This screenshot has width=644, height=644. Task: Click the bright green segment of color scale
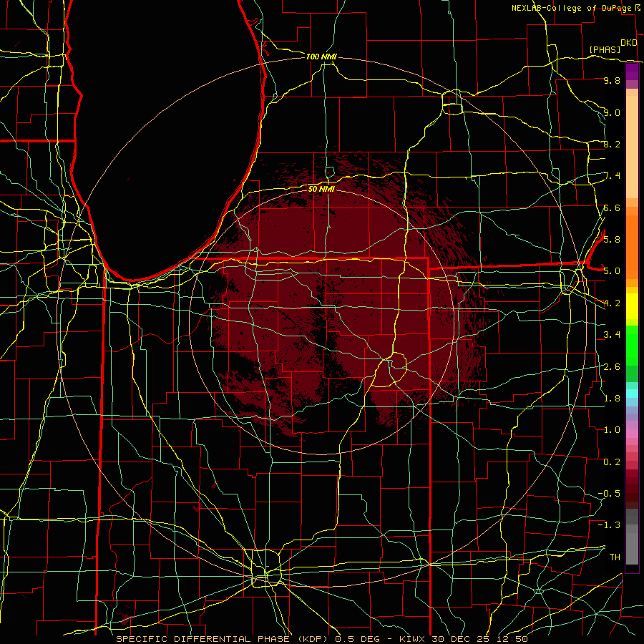click(632, 346)
